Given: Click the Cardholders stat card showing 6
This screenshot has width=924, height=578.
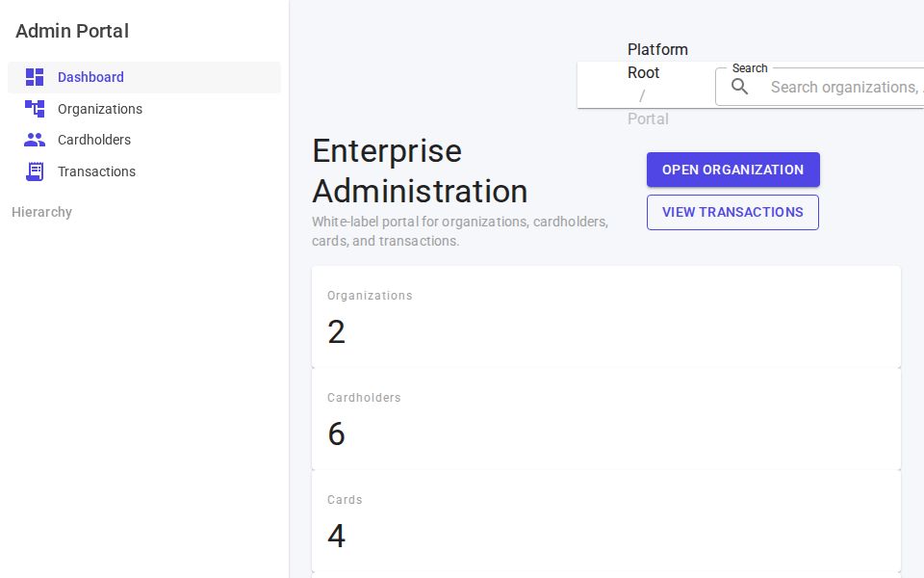Looking at the screenshot, I should (605, 418).
